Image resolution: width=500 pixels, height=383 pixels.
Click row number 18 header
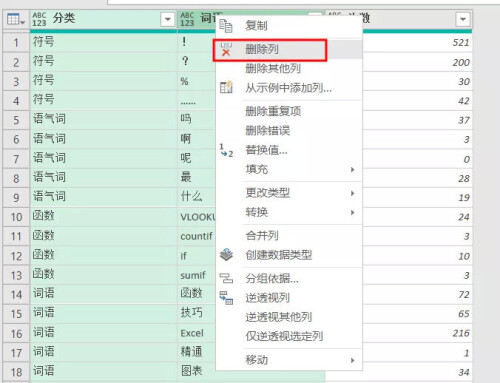click(16, 372)
